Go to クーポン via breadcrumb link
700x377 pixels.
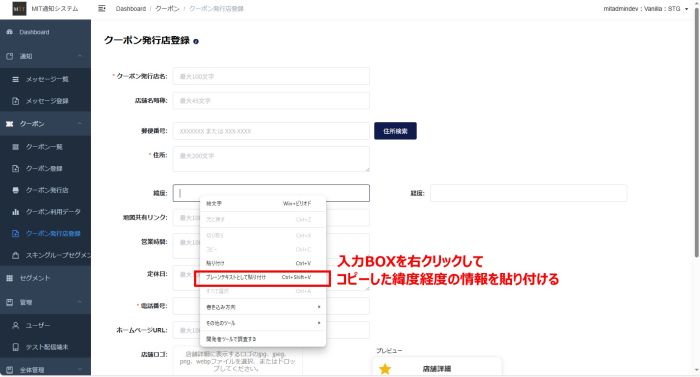click(167, 8)
